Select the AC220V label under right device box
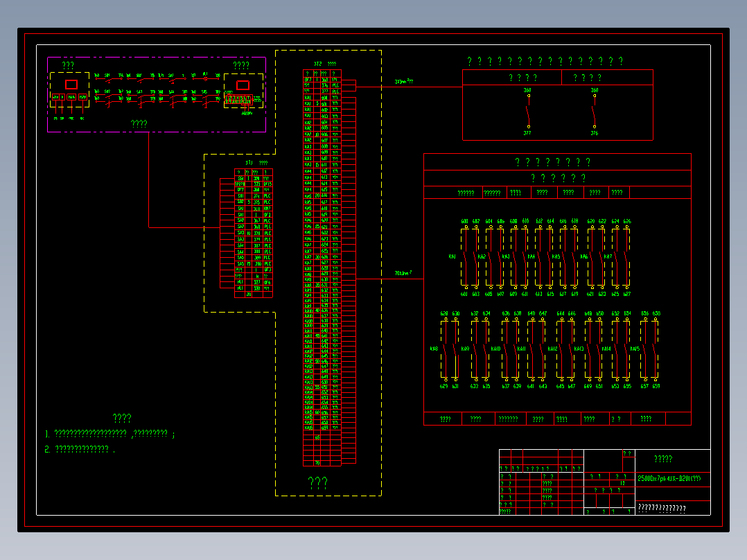 click(x=247, y=114)
